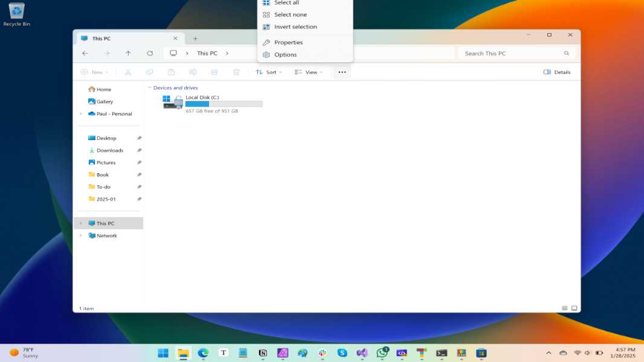Open the See more toolbar menu
Screen dimensions: 644x362
tap(342, 72)
